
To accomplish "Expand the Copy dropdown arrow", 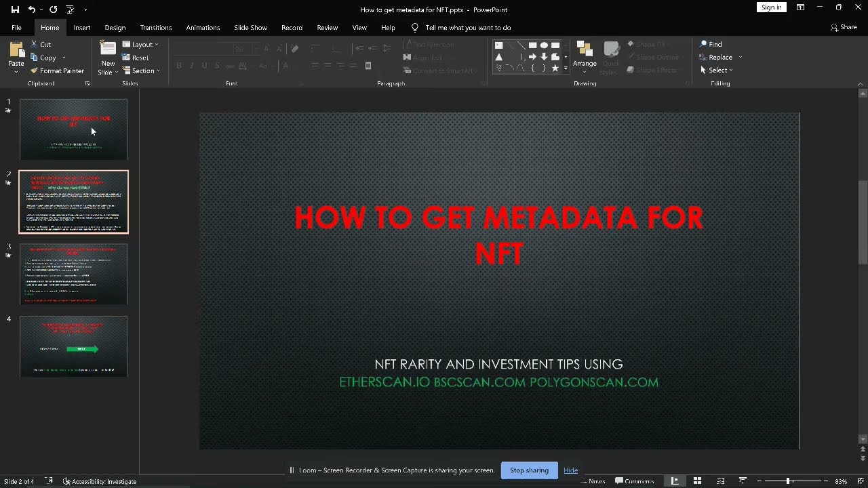I will pos(64,58).
